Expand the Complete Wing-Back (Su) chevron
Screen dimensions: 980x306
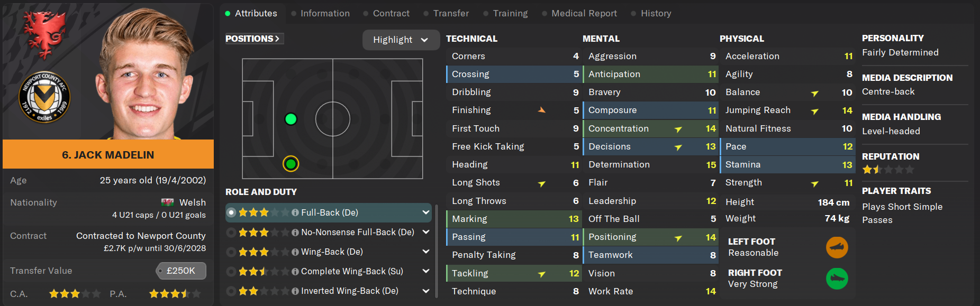point(425,271)
